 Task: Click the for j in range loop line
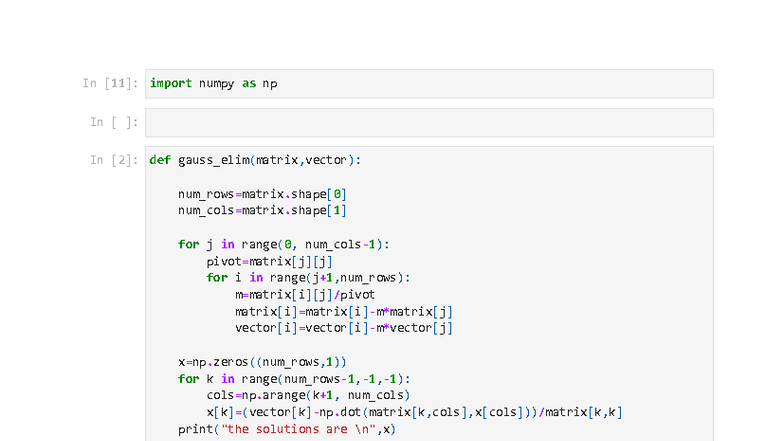(x=283, y=244)
